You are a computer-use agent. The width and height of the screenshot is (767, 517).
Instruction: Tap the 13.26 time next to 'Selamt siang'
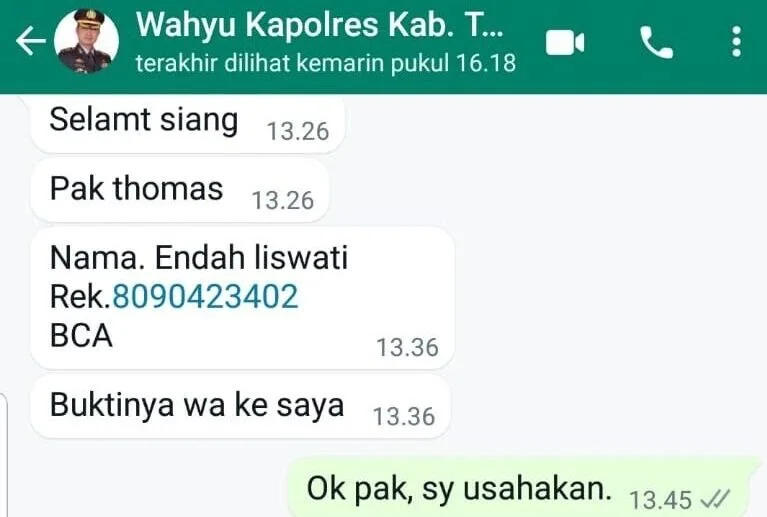click(x=298, y=132)
